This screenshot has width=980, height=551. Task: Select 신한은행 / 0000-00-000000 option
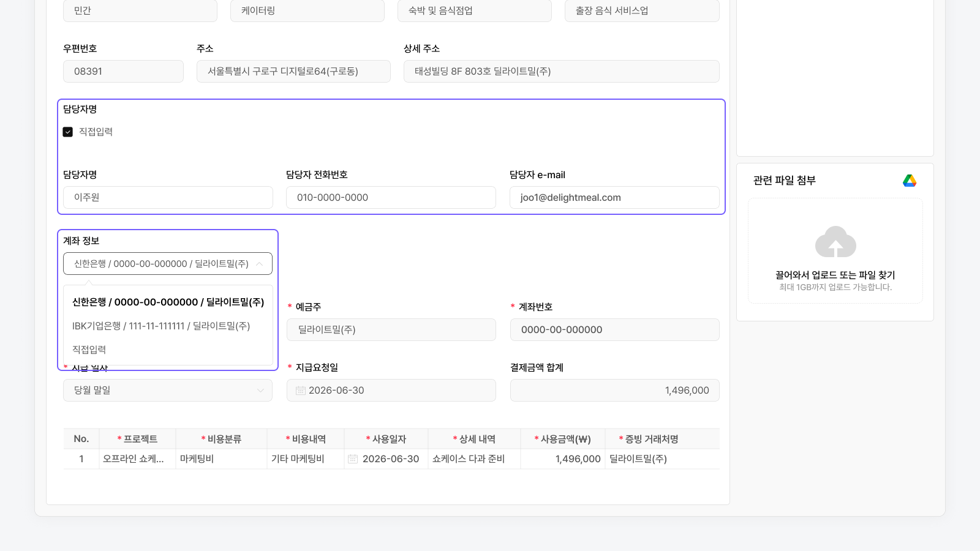tap(168, 302)
